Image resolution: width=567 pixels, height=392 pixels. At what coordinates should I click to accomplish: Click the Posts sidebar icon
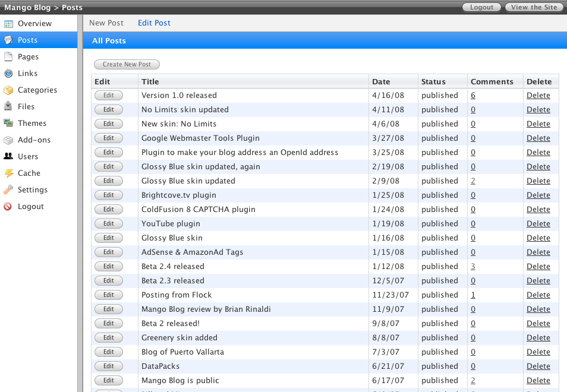tap(8, 40)
